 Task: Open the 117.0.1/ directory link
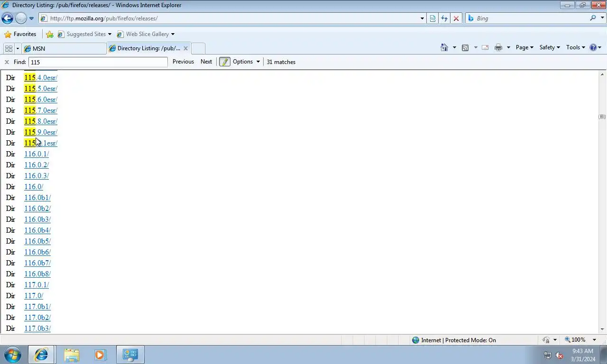(37, 285)
